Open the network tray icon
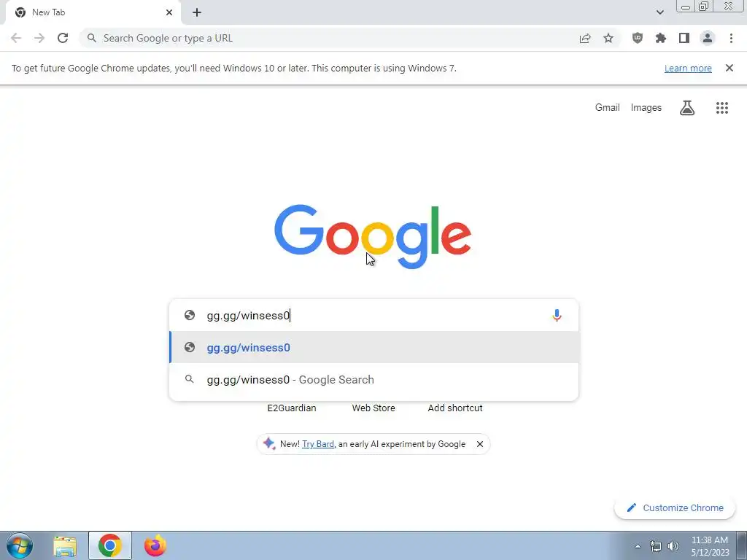The height and width of the screenshot is (560, 747). pyautogui.click(x=656, y=546)
